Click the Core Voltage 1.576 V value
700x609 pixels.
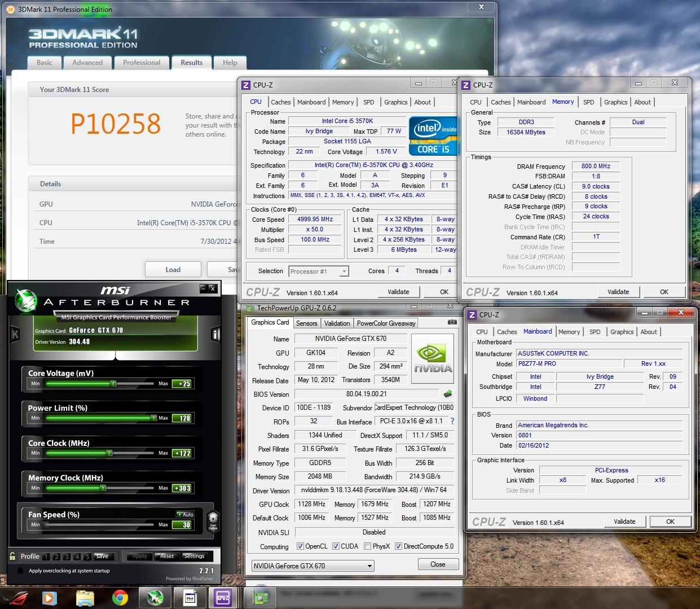tap(386, 151)
